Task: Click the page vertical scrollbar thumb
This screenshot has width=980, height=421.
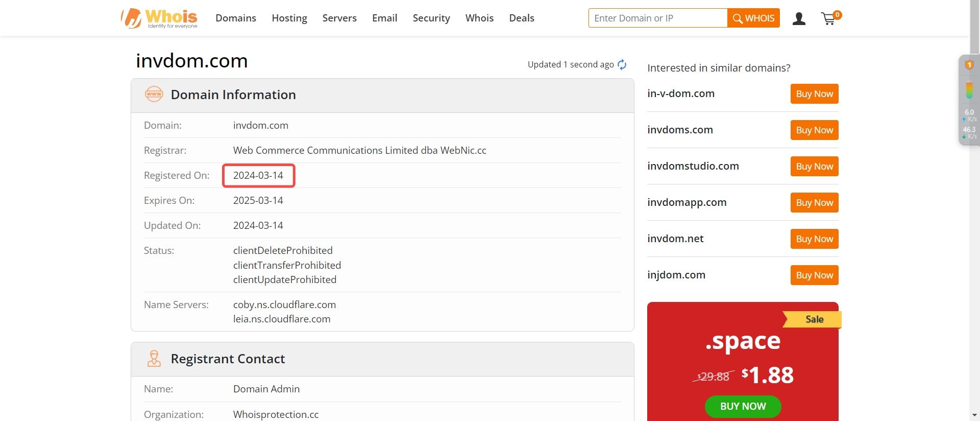Action: (x=974, y=27)
